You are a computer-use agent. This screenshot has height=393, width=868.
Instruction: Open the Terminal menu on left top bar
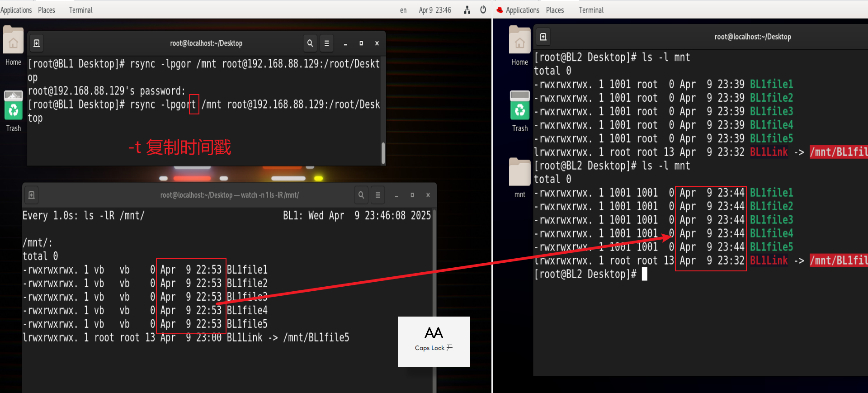[80, 10]
